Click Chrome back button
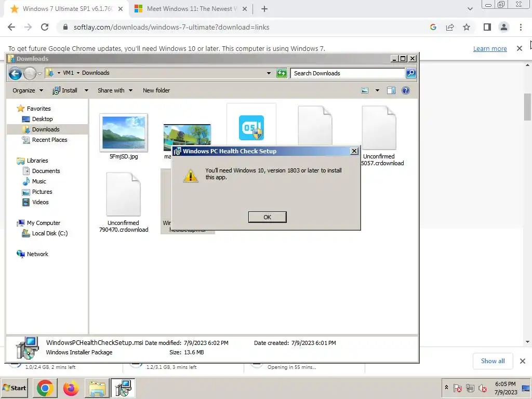532x399 pixels. [x=11, y=27]
